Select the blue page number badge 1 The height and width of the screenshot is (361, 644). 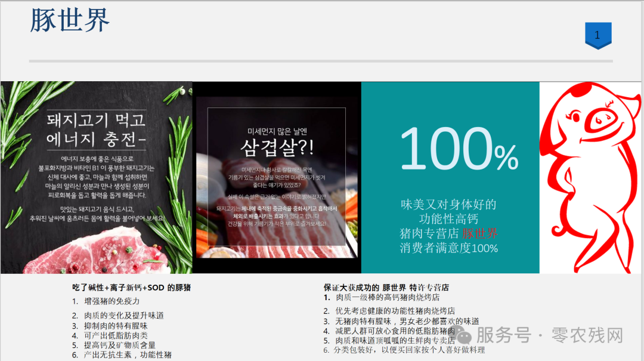[598, 36]
